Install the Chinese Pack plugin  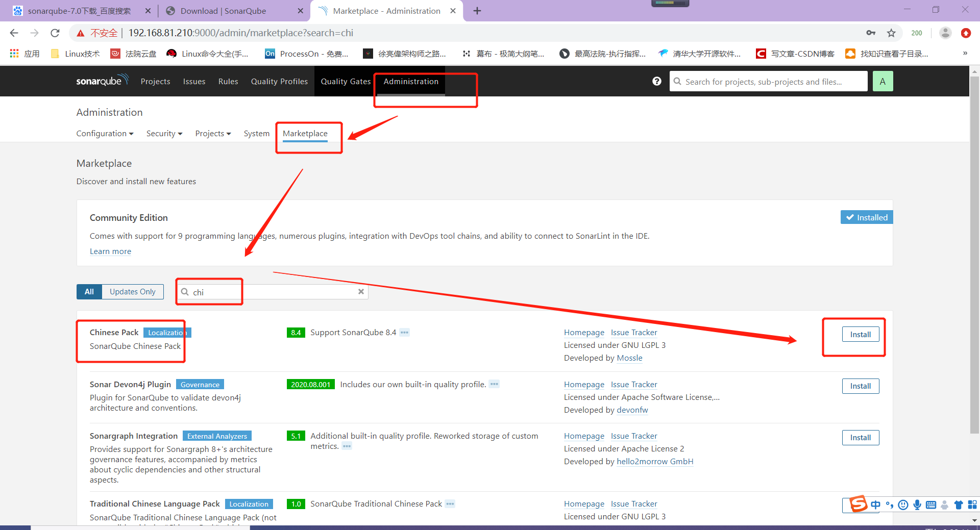(x=861, y=335)
